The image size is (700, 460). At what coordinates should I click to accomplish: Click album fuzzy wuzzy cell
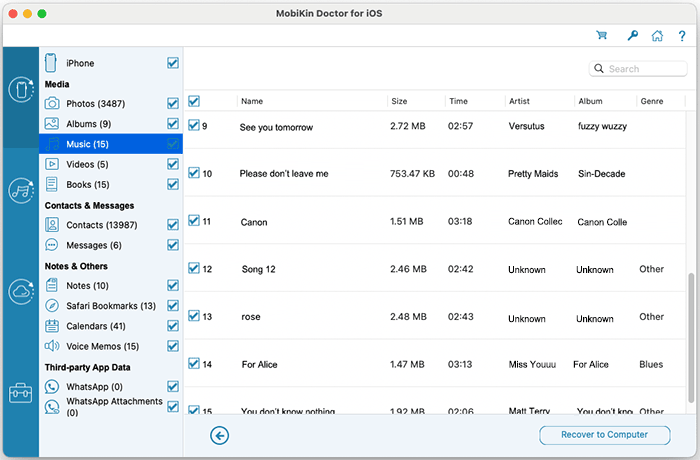tap(602, 126)
